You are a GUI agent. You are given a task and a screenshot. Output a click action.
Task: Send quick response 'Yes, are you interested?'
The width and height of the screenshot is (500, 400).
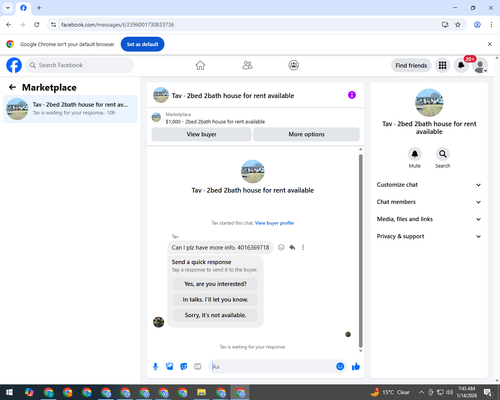(x=215, y=284)
